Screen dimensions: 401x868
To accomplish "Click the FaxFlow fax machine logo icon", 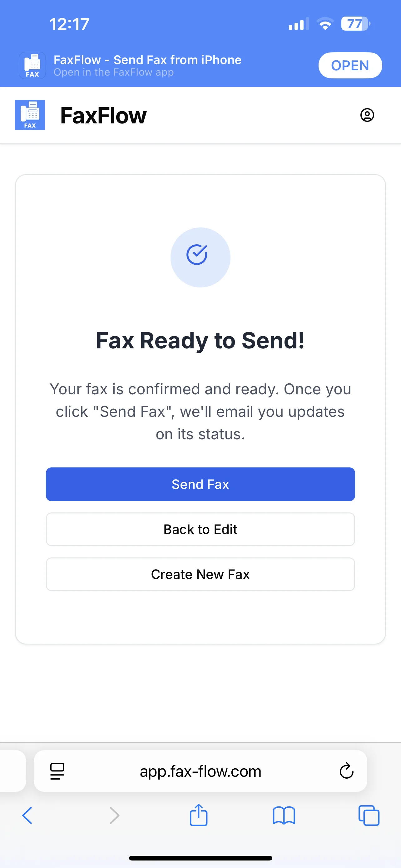I will click(30, 115).
